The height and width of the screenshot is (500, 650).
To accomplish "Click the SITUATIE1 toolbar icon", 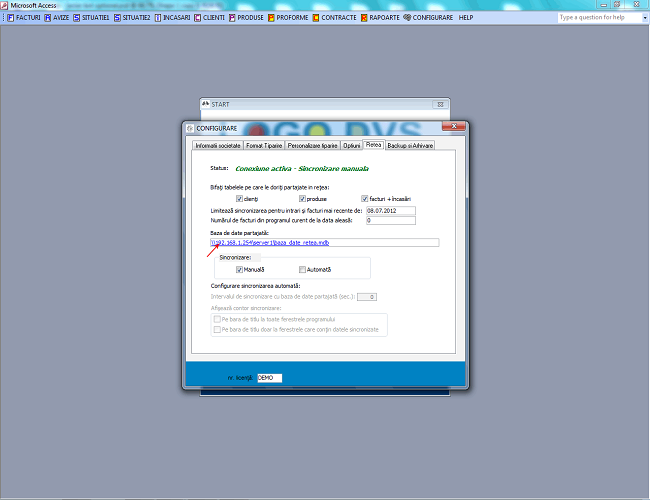I will click(x=77, y=17).
